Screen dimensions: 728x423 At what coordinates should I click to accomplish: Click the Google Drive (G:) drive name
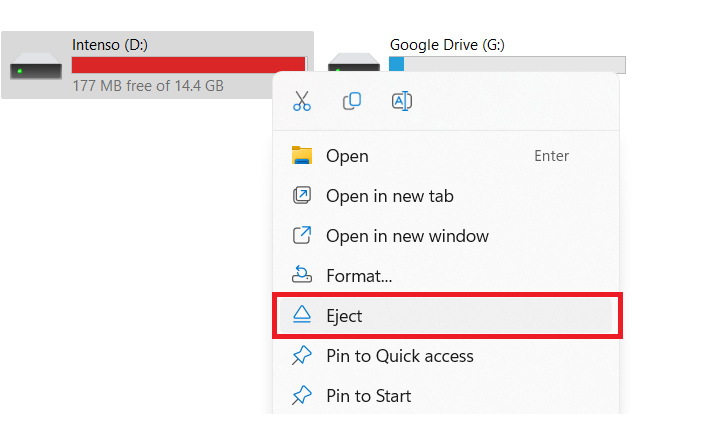446,45
